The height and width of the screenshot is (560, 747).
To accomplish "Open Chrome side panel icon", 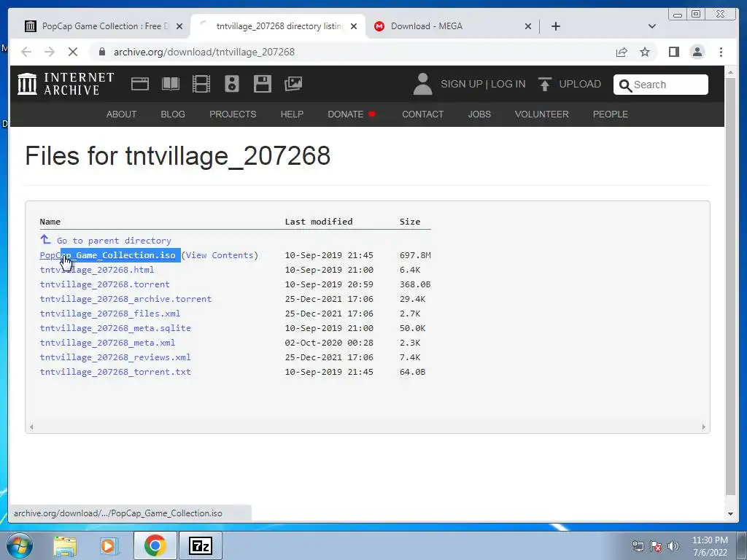I will (673, 52).
